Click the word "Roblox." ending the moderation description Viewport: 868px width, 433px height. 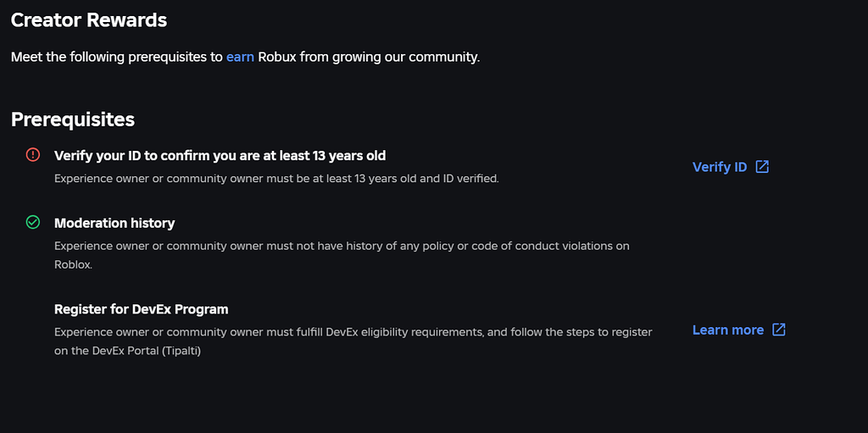[x=73, y=264]
